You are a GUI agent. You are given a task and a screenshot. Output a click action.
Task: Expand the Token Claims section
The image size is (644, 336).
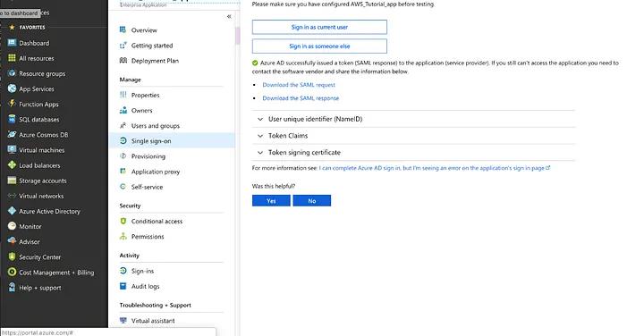click(413, 136)
